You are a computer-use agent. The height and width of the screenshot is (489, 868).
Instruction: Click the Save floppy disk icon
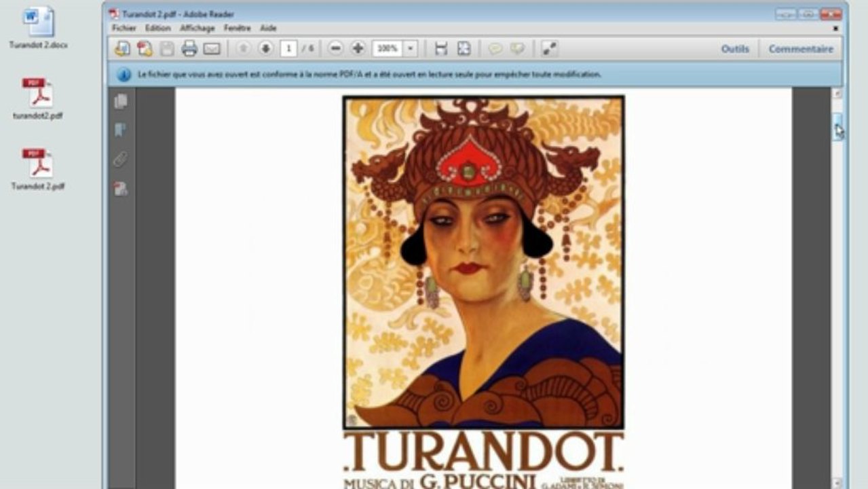click(x=167, y=48)
